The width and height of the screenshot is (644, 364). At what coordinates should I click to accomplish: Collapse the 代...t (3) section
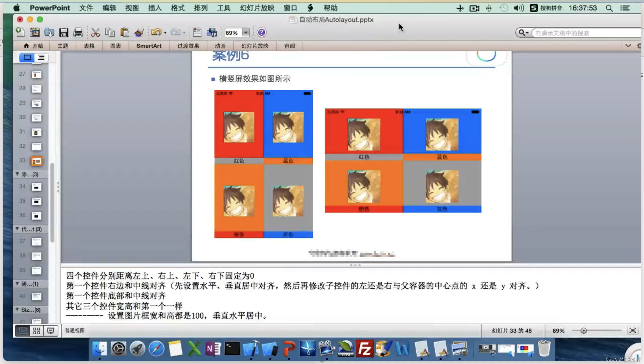coord(17,229)
